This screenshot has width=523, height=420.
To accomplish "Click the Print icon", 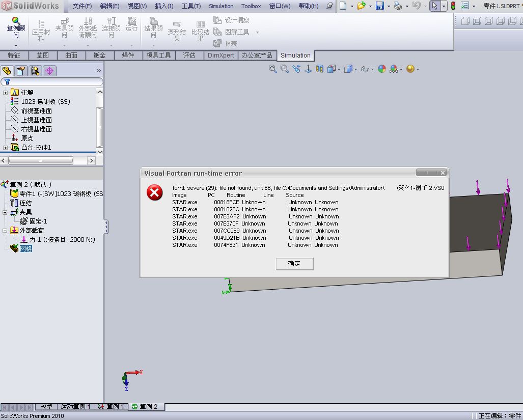I will 398,6.
